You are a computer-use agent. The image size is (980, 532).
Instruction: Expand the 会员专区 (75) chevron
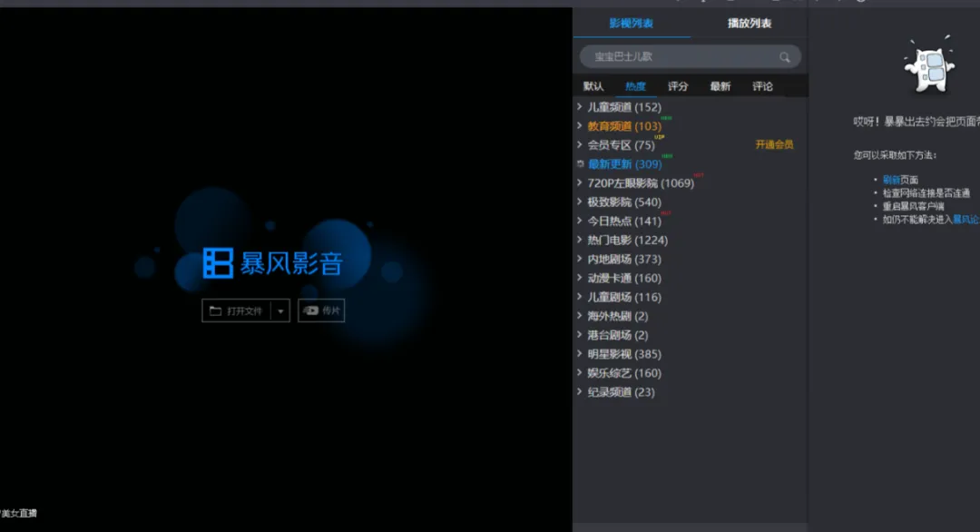(579, 144)
